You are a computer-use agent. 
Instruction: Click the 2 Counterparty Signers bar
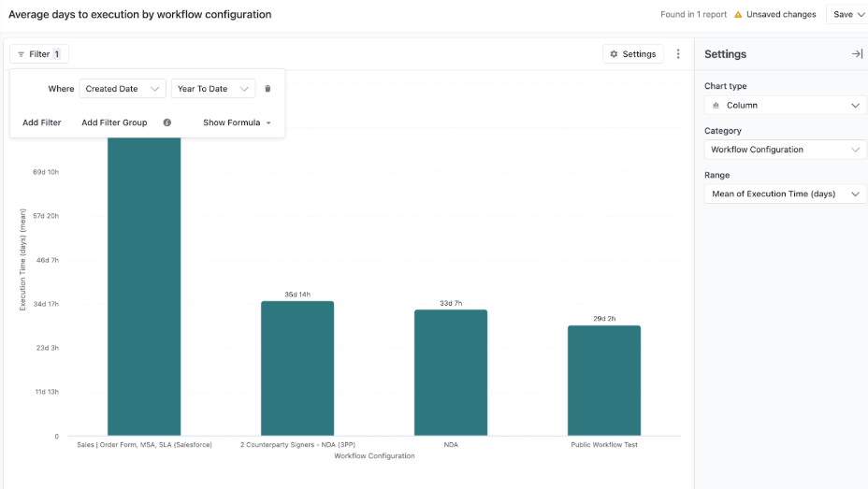tap(297, 367)
